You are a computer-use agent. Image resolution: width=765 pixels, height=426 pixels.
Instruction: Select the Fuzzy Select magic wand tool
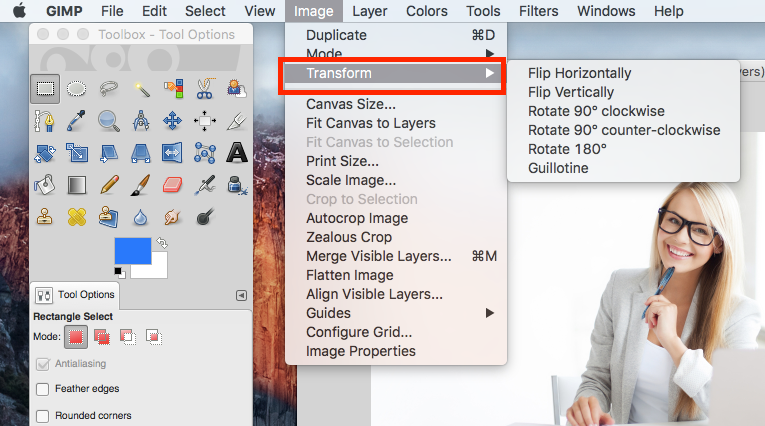141,89
